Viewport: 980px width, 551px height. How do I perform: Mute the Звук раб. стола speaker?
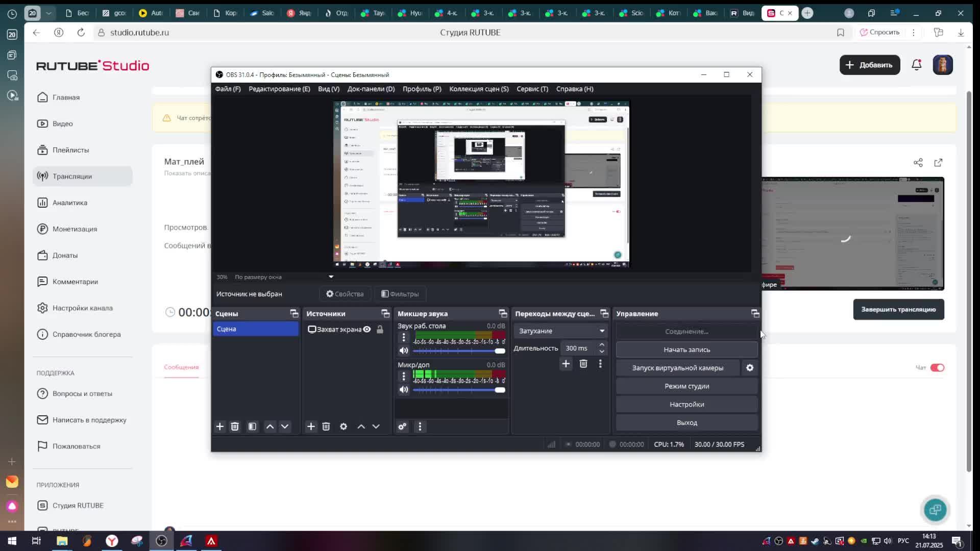click(404, 351)
